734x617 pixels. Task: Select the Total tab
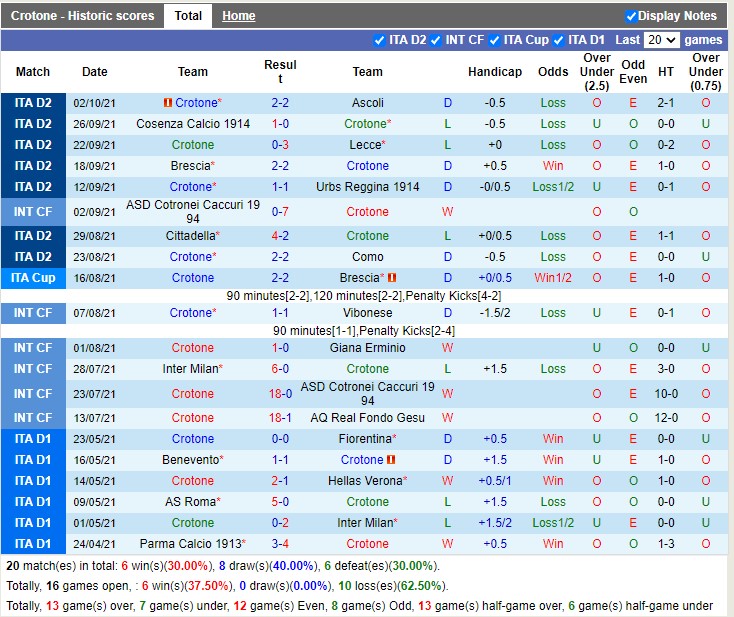(x=188, y=16)
